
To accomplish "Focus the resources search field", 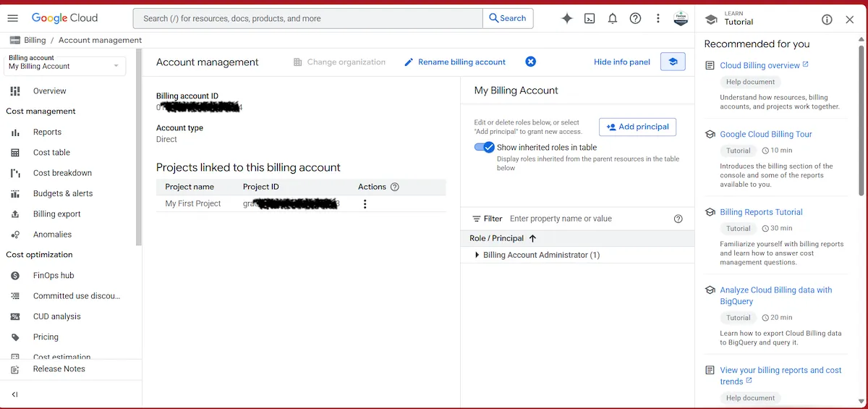I will click(308, 18).
